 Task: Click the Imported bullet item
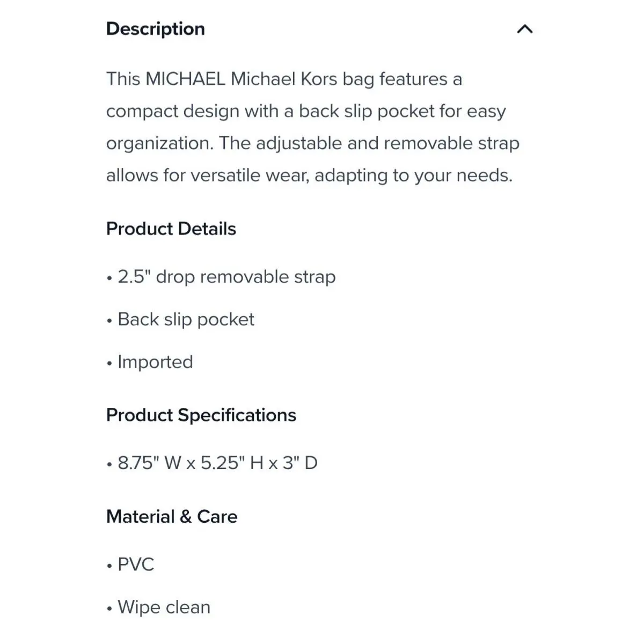[150, 362]
